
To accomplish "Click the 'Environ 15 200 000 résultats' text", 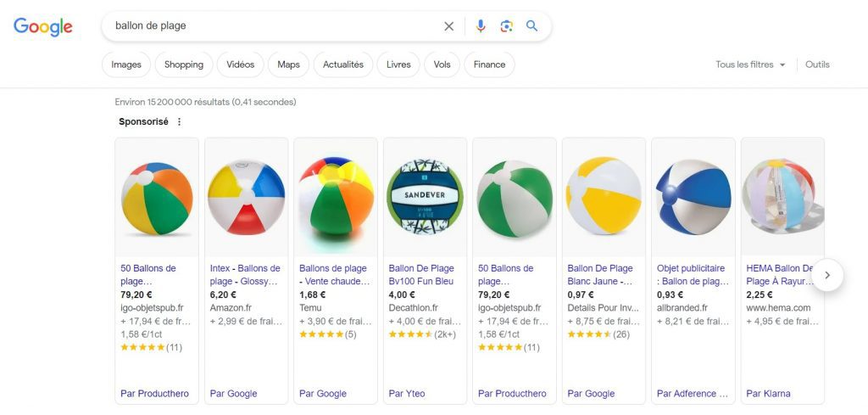I will point(205,102).
